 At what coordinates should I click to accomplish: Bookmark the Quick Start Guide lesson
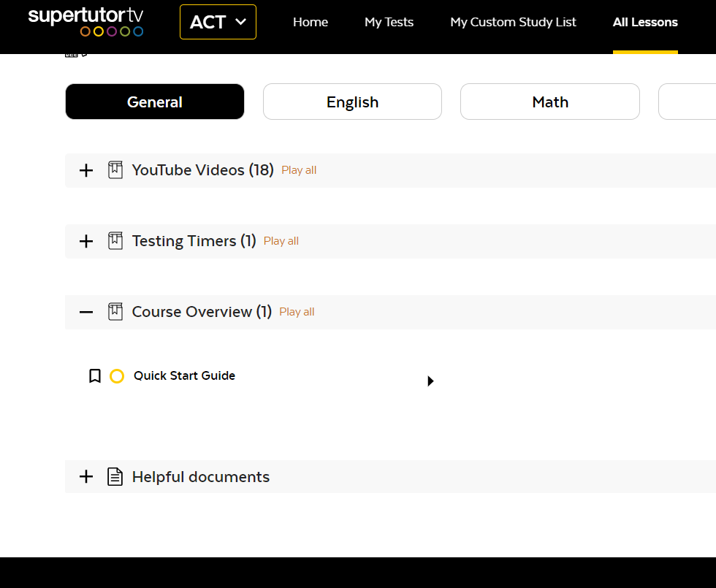click(x=94, y=376)
